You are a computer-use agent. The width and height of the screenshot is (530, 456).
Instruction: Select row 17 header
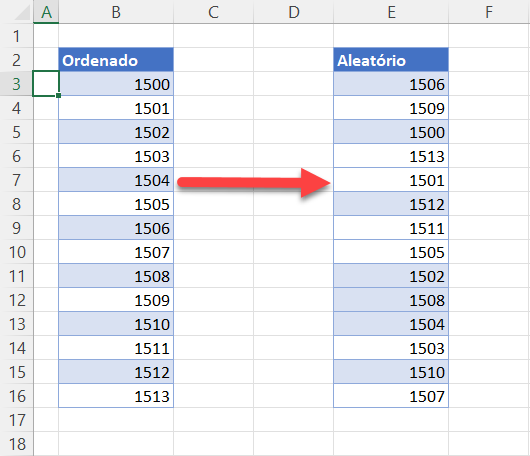tap(17, 420)
